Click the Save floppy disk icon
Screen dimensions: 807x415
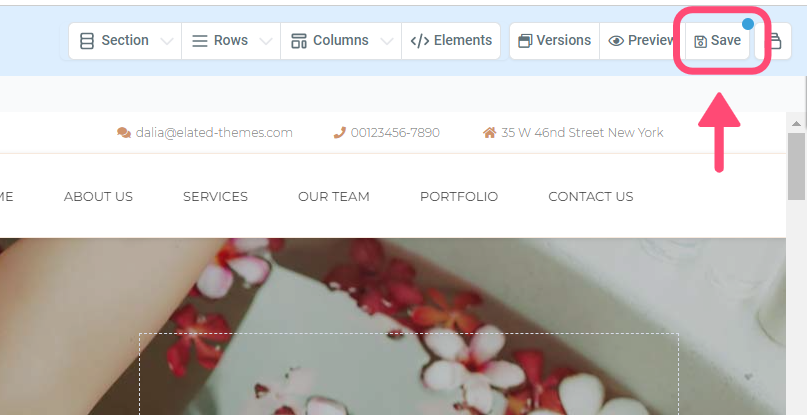(700, 42)
